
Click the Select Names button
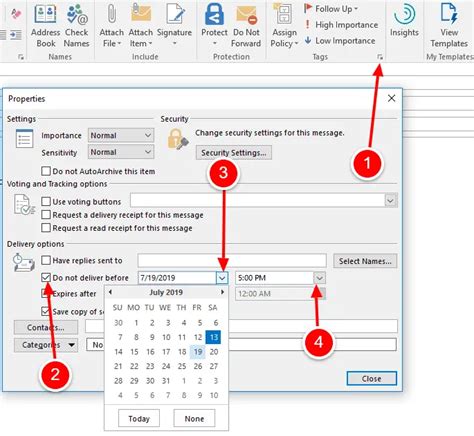(365, 261)
